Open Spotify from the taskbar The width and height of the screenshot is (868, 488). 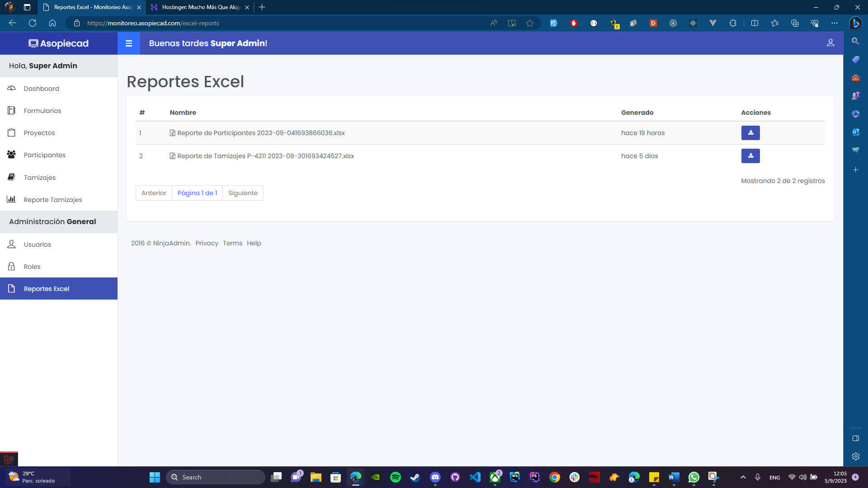395,477
